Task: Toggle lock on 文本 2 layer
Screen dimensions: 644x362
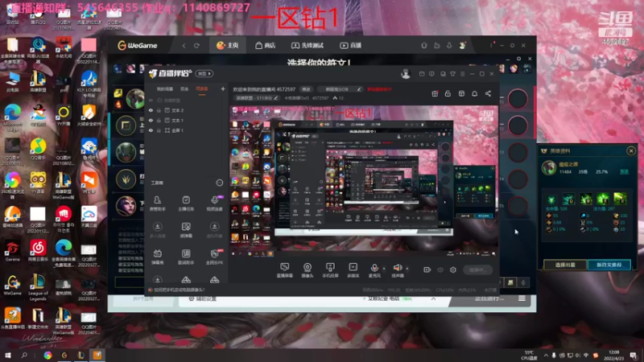Action: pyautogui.click(x=159, y=110)
